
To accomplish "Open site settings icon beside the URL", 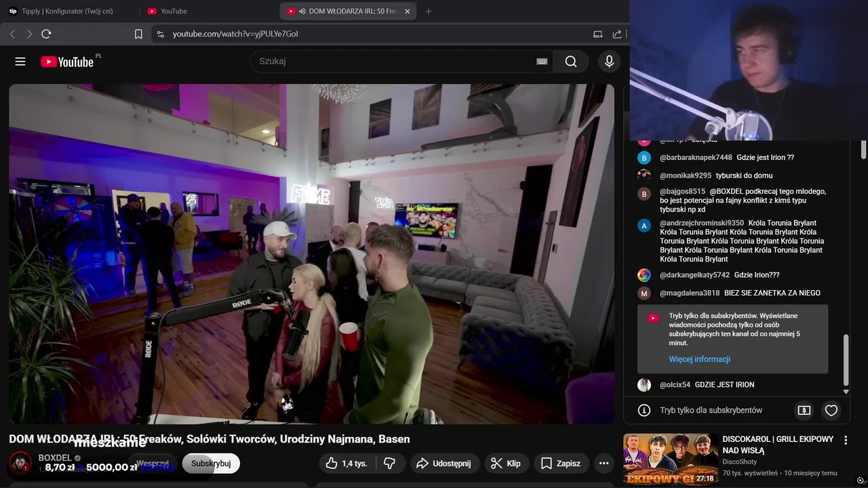I will [x=160, y=34].
